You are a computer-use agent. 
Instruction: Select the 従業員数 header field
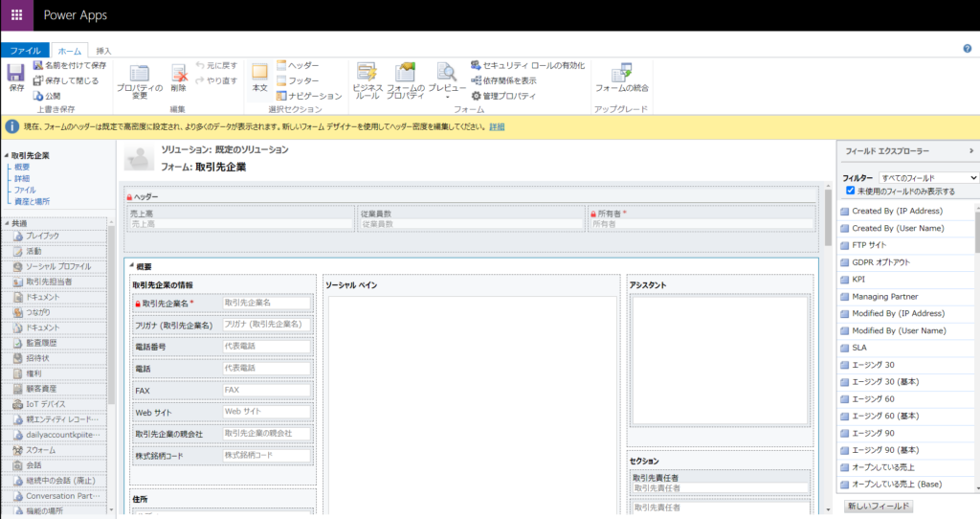[471, 219]
